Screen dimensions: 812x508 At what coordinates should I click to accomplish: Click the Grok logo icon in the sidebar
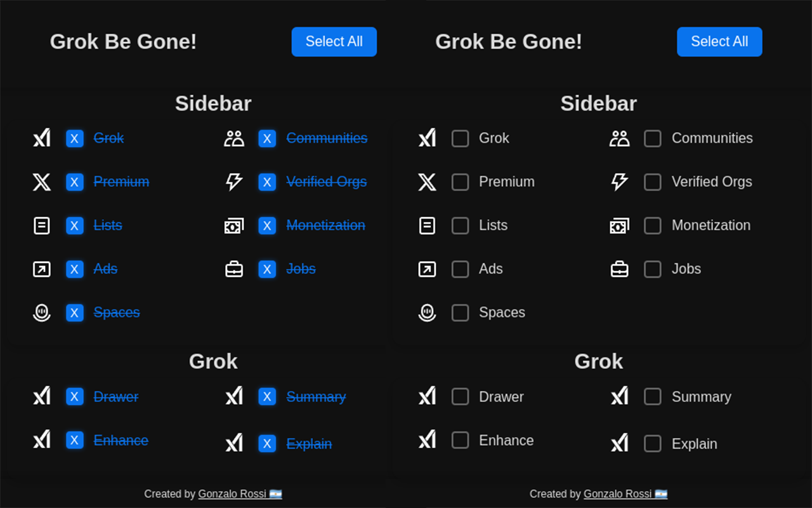(41, 138)
